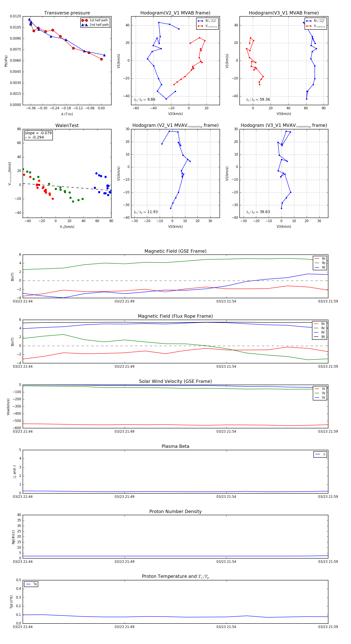Select the 'Vx' legend entry in velocity plot
Viewport: 351px width, 644px height.
coord(320,389)
